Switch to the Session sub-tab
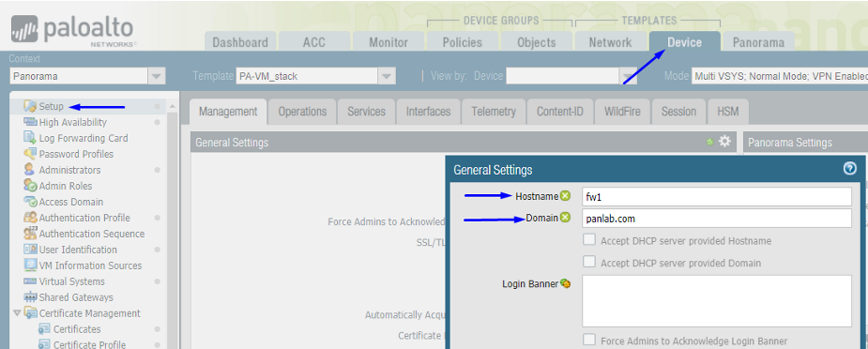Screen dimensions: 868x349 coord(678,112)
